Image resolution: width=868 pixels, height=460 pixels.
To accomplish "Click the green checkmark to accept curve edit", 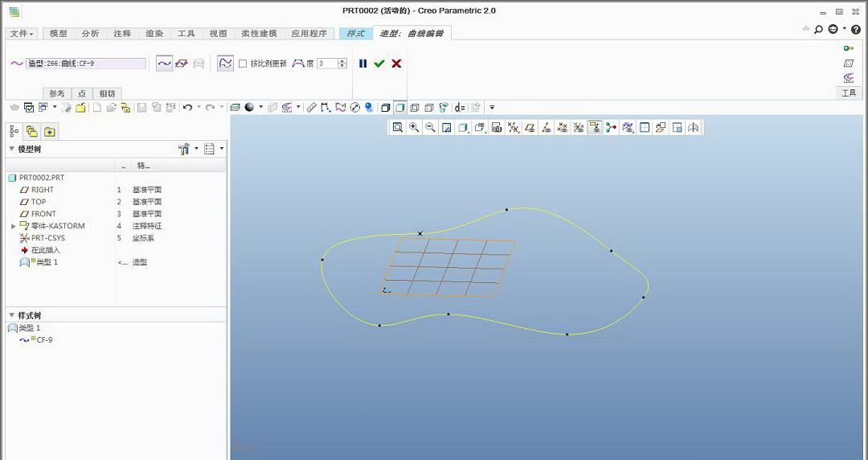I will coord(379,64).
